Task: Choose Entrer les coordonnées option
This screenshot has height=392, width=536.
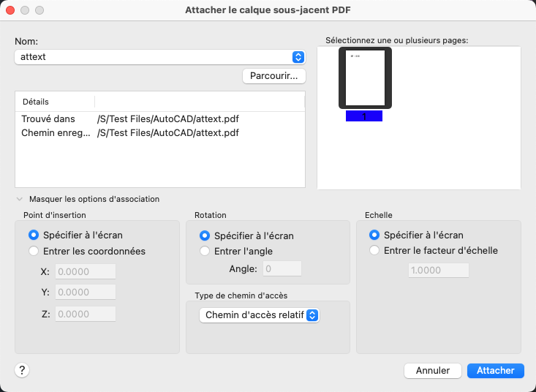Action: [x=33, y=252]
